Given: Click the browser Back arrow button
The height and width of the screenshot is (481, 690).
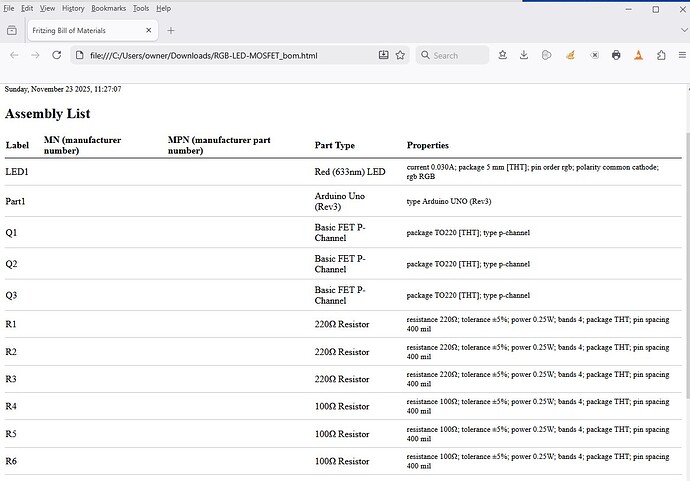Looking at the screenshot, I should click(15, 55).
